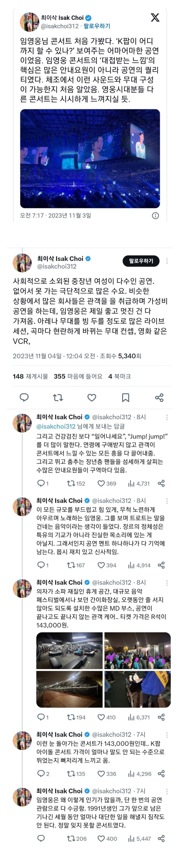This screenshot has height=868, width=180.
Task: Open more options on the reply starting "그리고 건강검진"
Action: [167, 417]
